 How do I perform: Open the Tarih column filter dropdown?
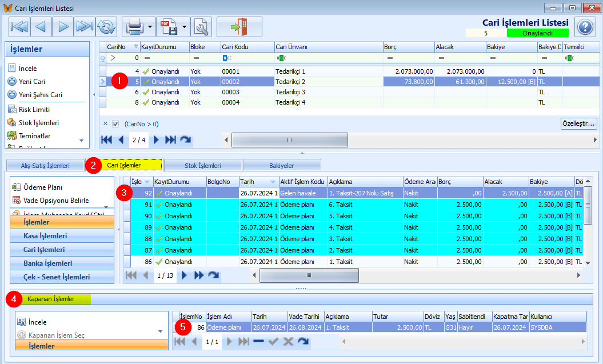click(273, 182)
